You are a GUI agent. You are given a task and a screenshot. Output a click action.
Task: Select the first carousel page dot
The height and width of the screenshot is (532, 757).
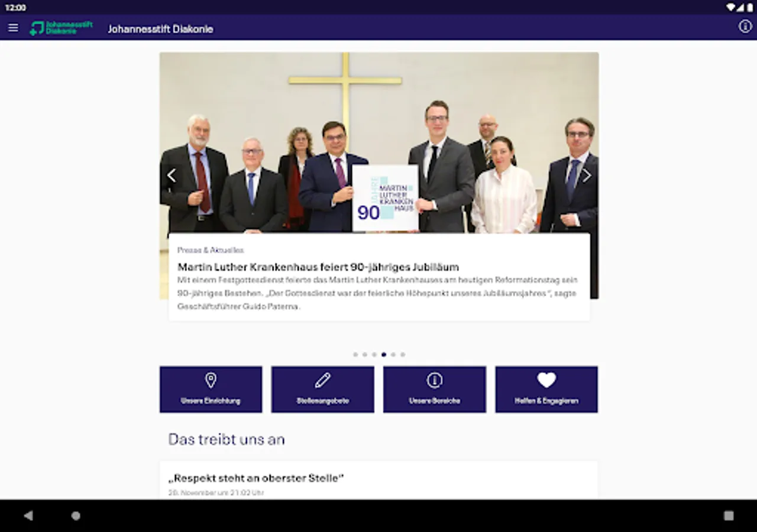(355, 355)
